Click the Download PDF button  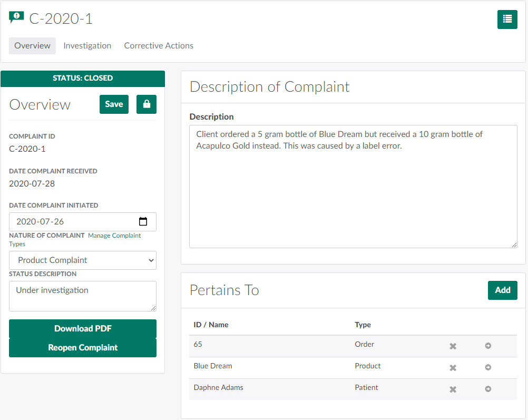pyautogui.click(x=83, y=329)
